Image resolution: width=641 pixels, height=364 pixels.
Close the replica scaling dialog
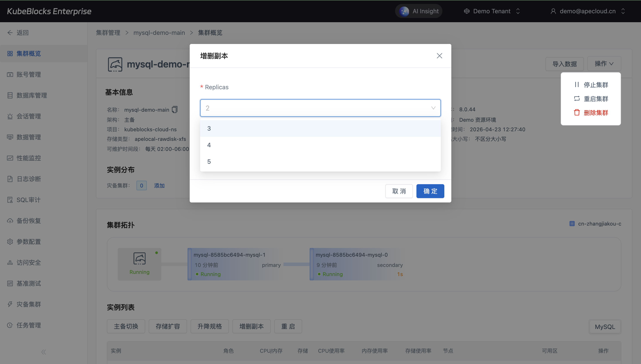tap(439, 56)
